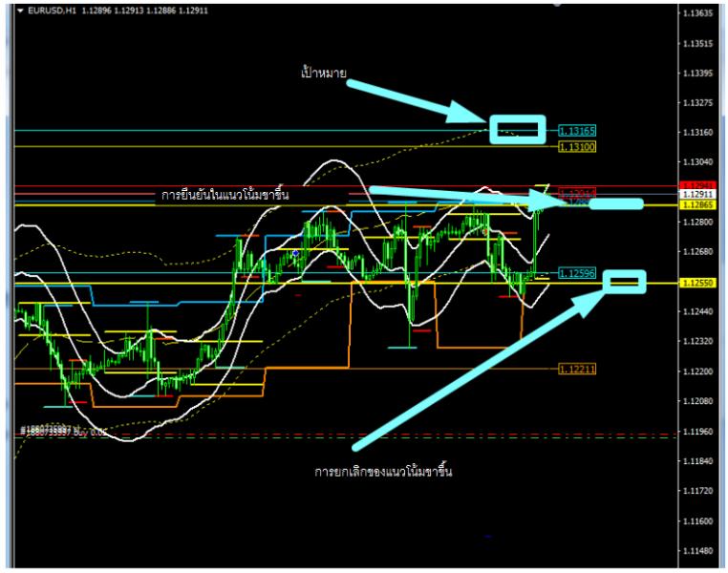The height and width of the screenshot is (573, 728).
Task: Click the open price 1.12896 in header
Action: pos(96,11)
